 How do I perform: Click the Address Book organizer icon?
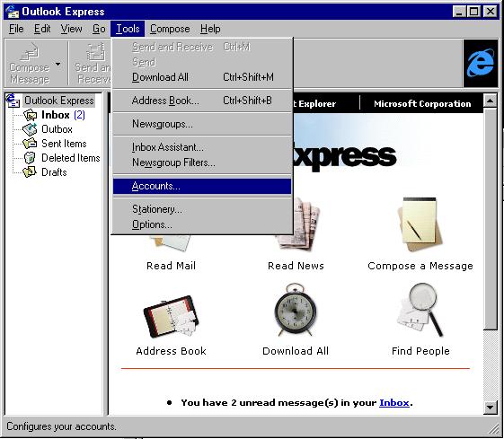pyautogui.click(x=171, y=316)
